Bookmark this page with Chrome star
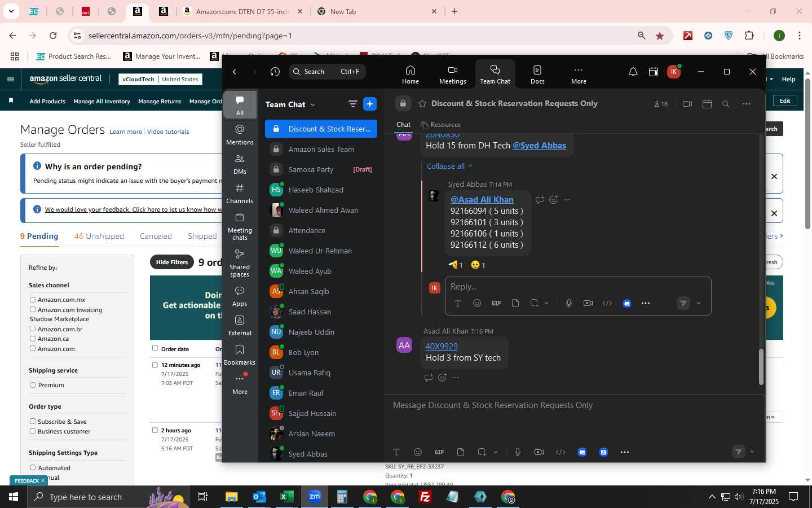This screenshot has height=508, width=812. (x=660, y=36)
